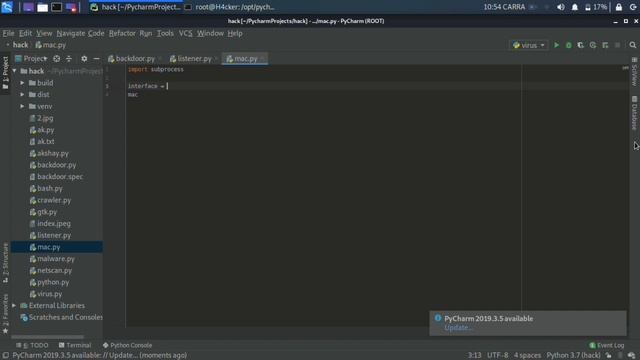The image size is (640, 360).
Task: Expand the venv folder
Action: (x=22, y=107)
